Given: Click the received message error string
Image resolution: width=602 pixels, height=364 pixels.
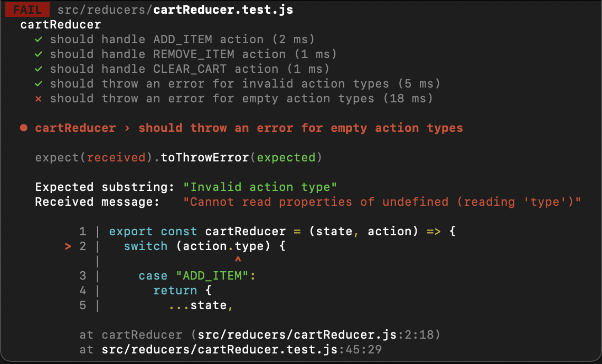Looking at the screenshot, I should pyautogui.click(x=382, y=202).
